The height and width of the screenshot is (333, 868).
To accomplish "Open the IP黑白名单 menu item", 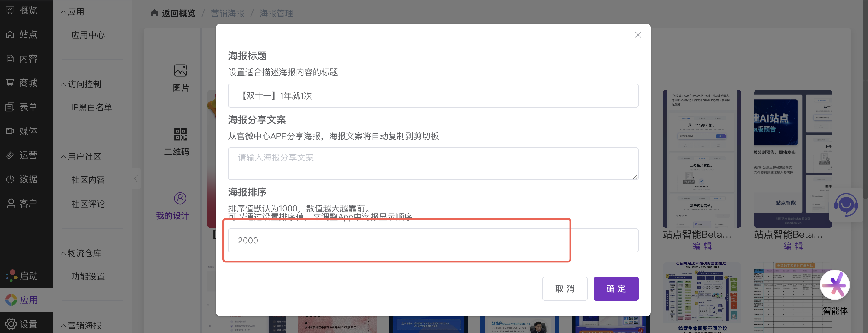I will point(91,107).
